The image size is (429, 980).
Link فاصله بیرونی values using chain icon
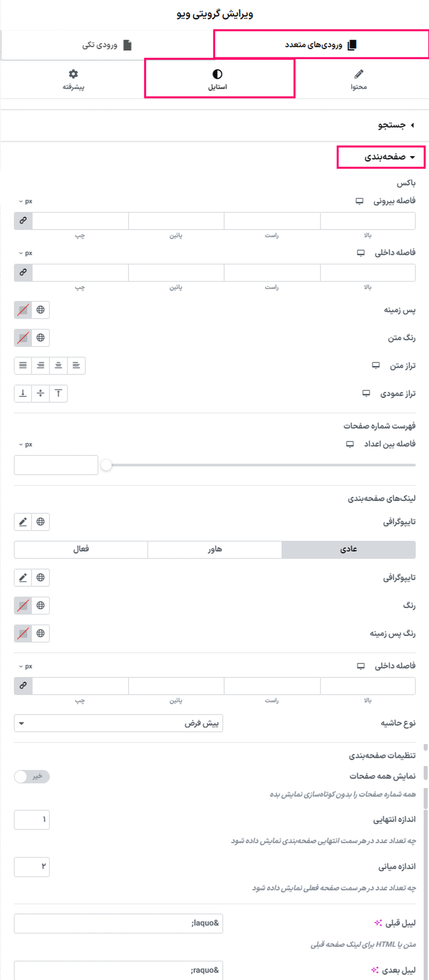pyautogui.click(x=23, y=220)
